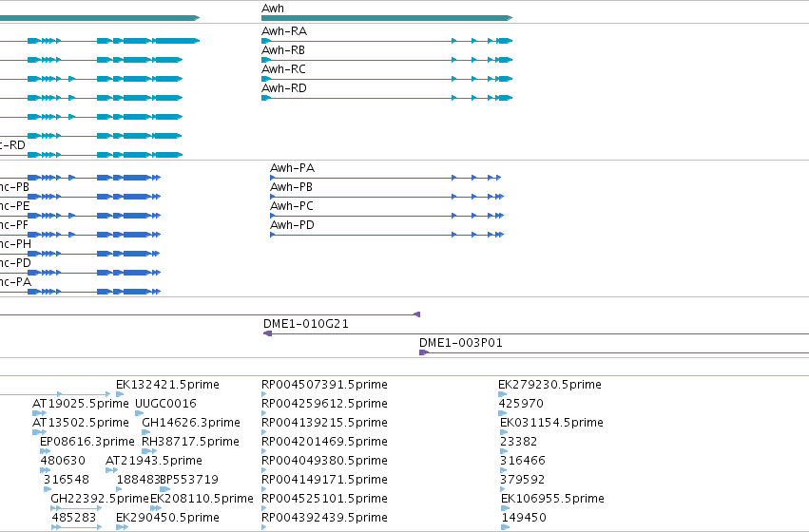The height and width of the screenshot is (532, 809).
Task: Click the 149450 feature label
Action: click(524, 518)
